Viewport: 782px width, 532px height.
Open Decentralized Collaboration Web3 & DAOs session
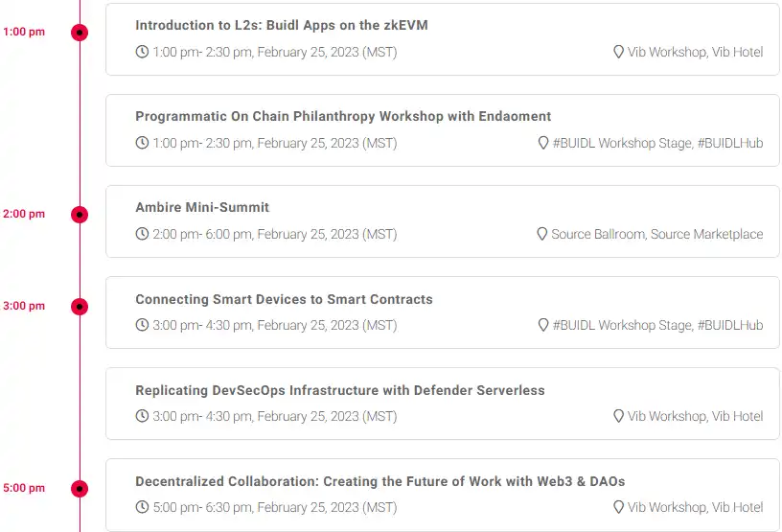click(380, 481)
